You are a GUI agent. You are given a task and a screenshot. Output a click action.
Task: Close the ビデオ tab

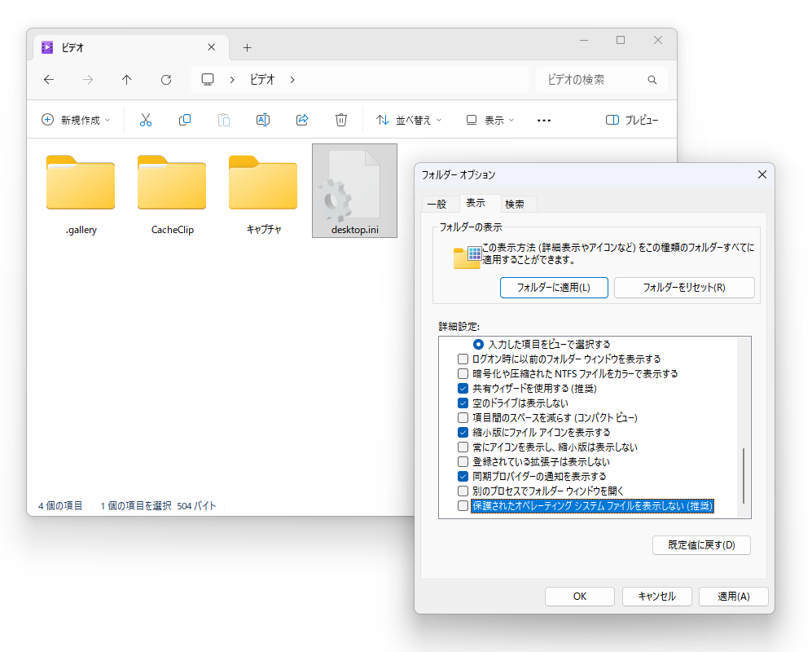211,47
